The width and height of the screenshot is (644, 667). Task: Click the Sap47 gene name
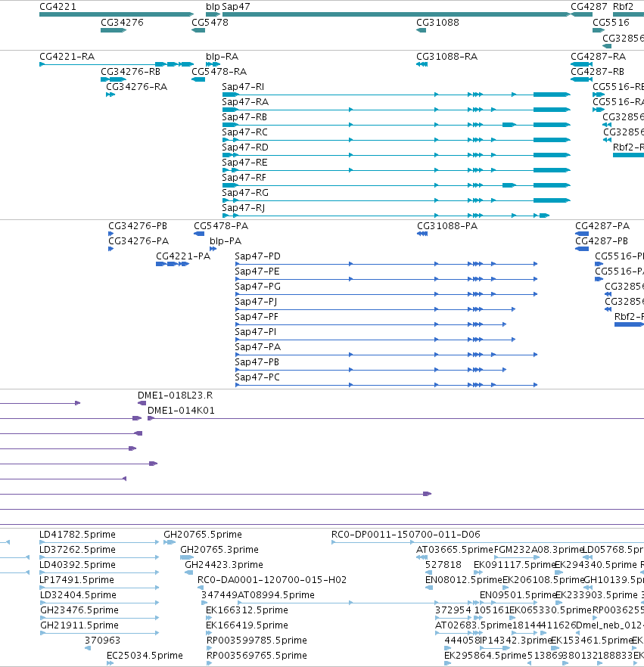point(236,7)
